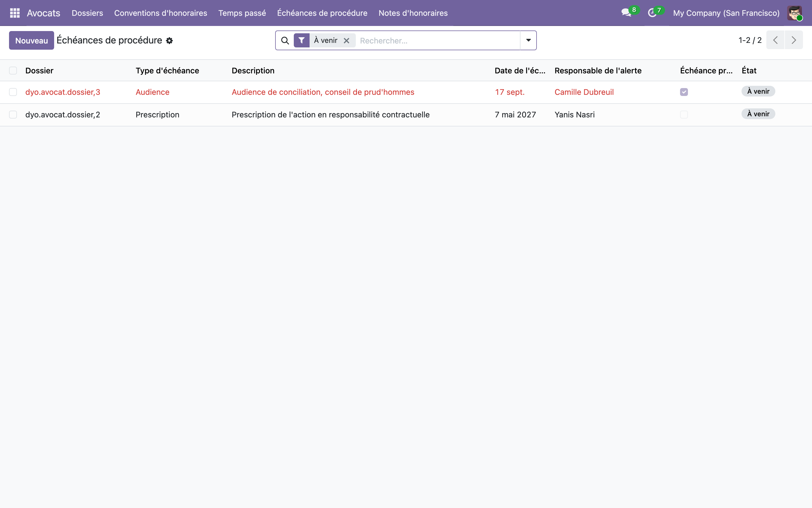
Task: Sort by Responsable de l'alerte header
Action: 598,71
